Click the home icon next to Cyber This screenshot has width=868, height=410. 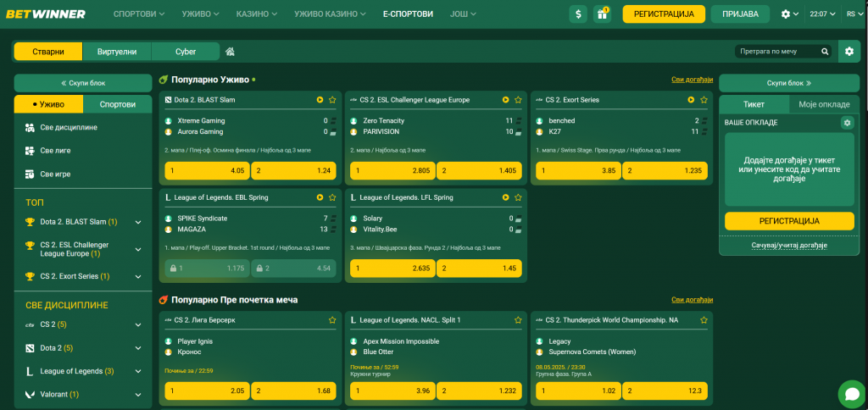click(231, 52)
